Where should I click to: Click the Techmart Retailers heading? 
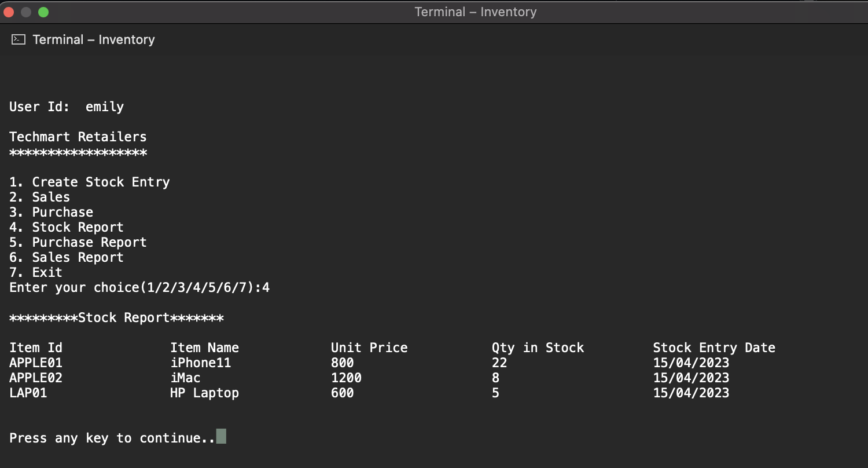coord(78,137)
